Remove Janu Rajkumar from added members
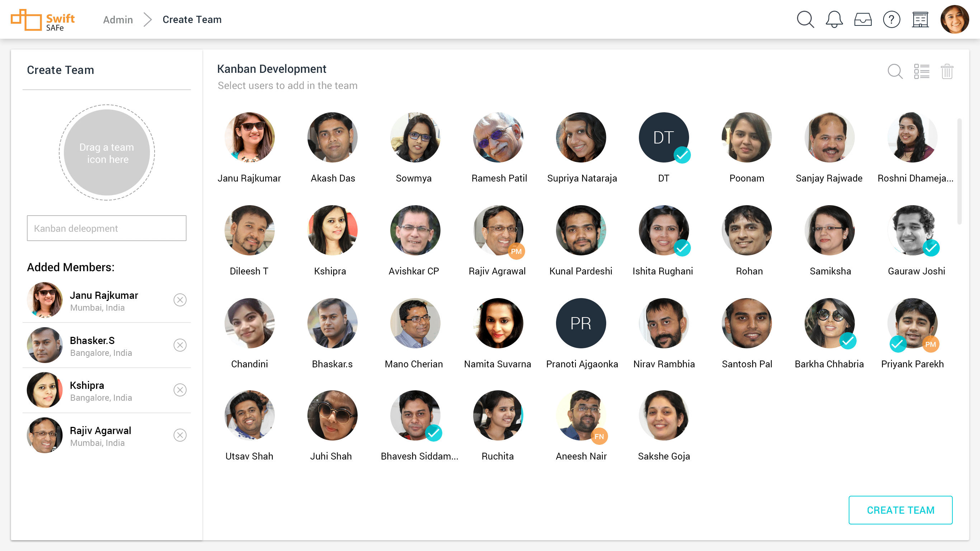This screenshot has height=551, width=980. pos(180,300)
